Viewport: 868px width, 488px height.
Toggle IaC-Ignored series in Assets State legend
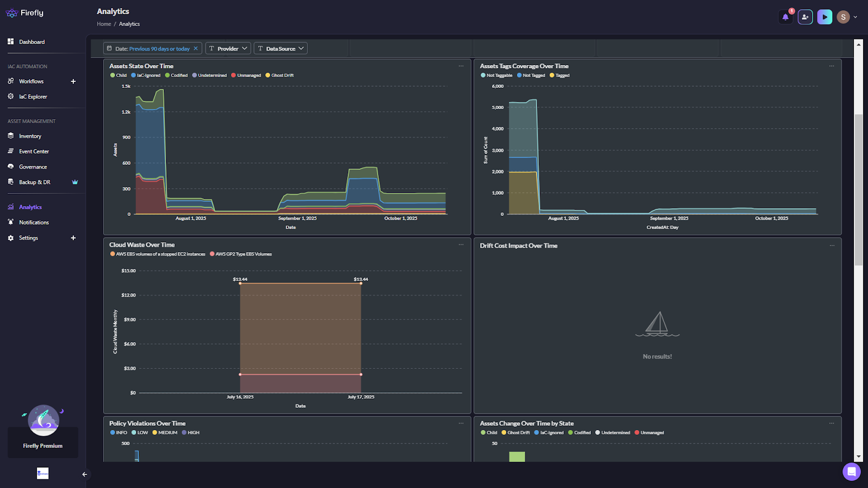[146, 75]
